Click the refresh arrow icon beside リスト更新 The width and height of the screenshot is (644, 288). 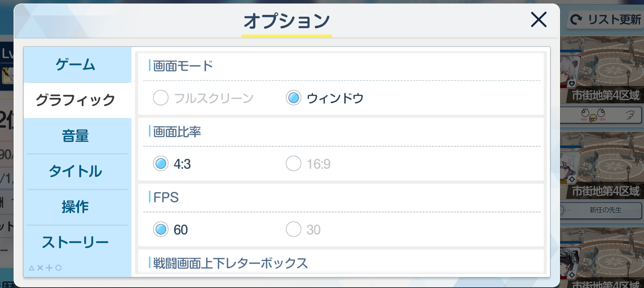pos(576,20)
